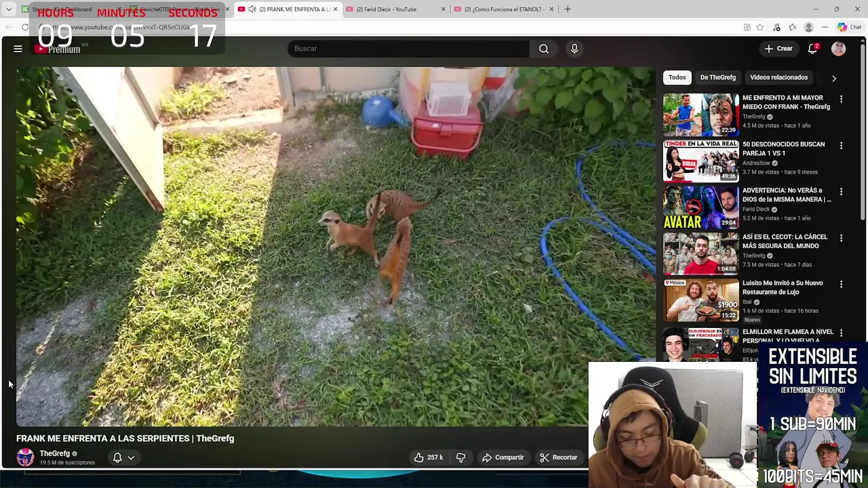Screen dimensions: 868x488
Task: Toggle the subscription notification bell for TheGrefg
Action: point(117,457)
